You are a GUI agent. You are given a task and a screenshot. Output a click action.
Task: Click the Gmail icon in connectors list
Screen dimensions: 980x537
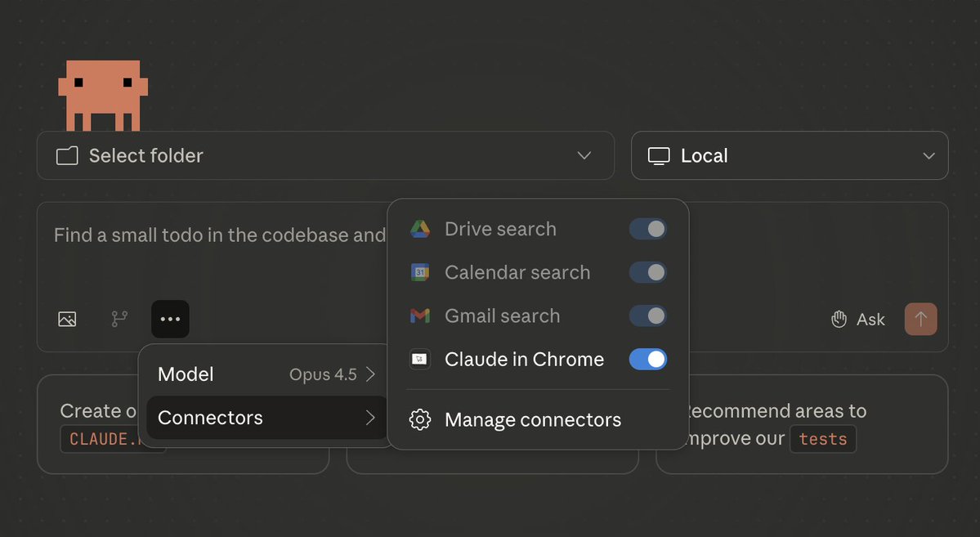click(x=419, y=315)
